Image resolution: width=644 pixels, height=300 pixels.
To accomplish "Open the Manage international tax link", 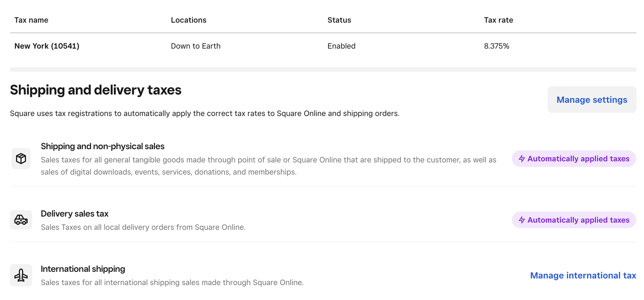I will (x=583, y=276).
